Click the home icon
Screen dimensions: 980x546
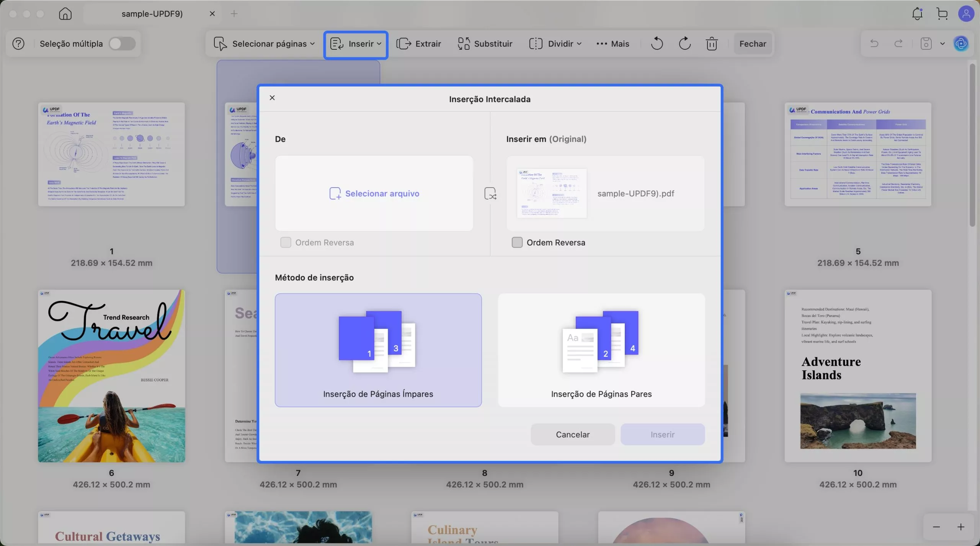coord(65,14)
